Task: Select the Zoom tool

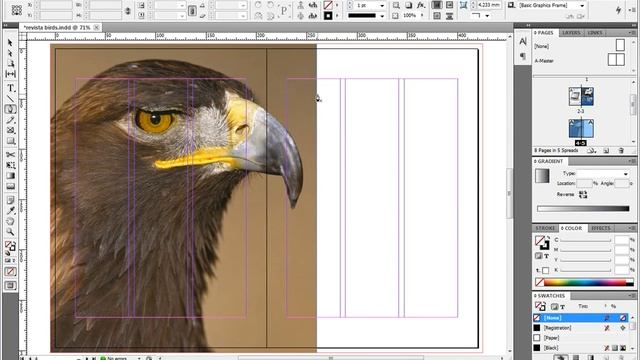Action: click(10, 232)
